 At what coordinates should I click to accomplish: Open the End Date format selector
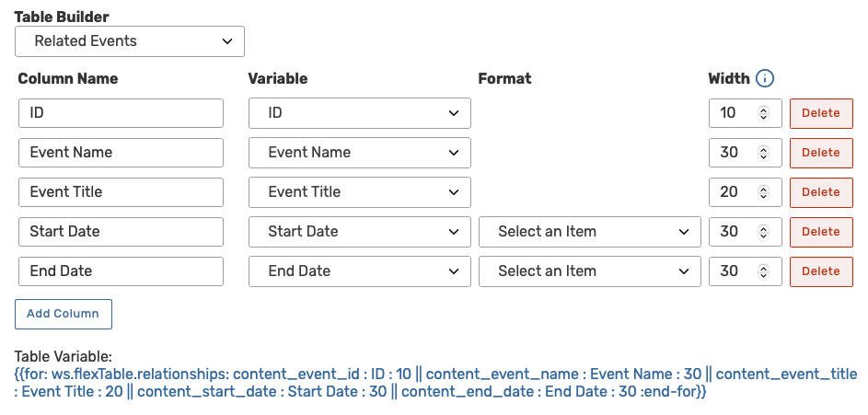(590, 271)
